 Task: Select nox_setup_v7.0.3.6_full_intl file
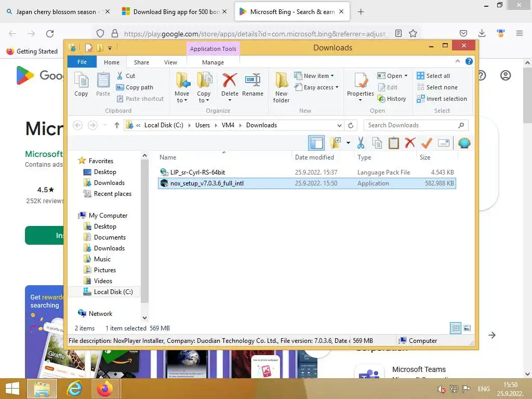point(307,183)
